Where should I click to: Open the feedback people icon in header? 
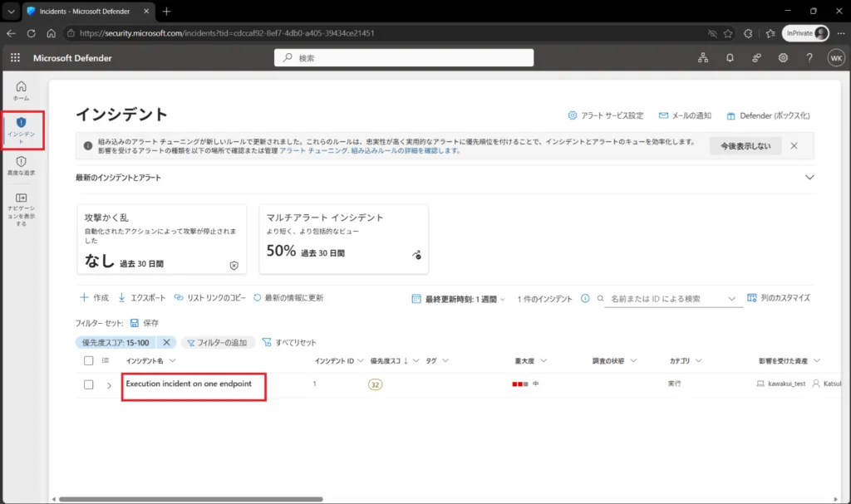pyautogui.click(x=756, y=57)
